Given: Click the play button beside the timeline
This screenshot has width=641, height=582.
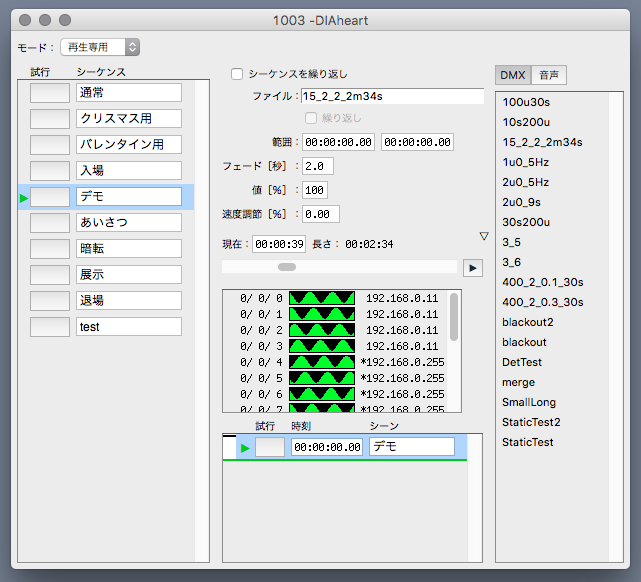Looking at the screenshot, I should pyautogui.click(x=473, y=268).
